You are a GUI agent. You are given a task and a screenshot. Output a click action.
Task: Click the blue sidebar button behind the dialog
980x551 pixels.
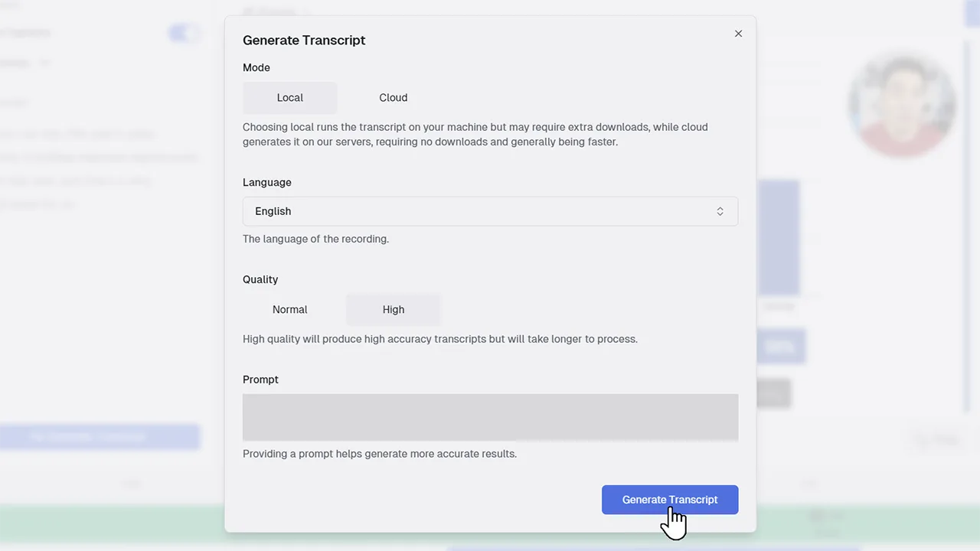point(100,436)
